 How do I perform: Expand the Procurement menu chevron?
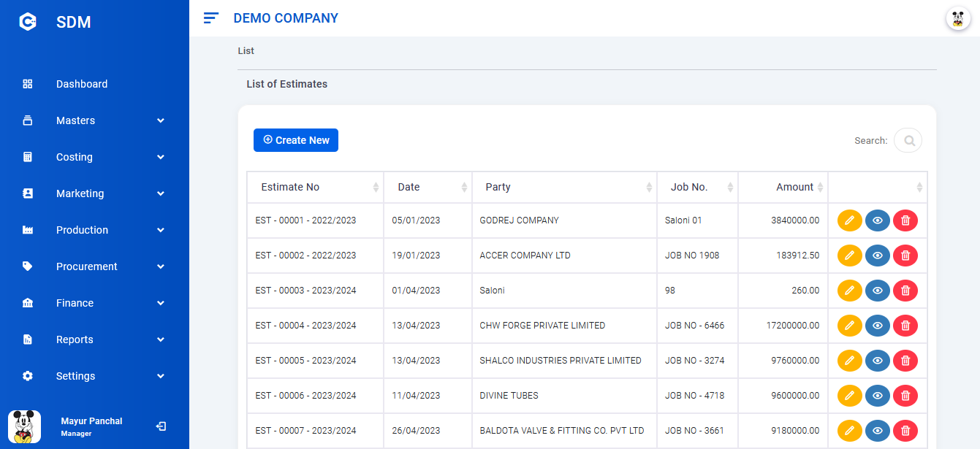[161, 266]
